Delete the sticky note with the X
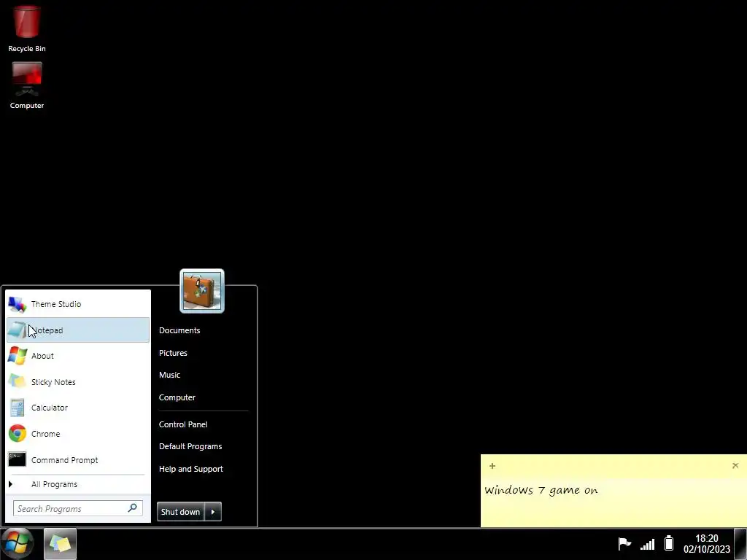Screen dimensions: 747x560 point(735,466)
